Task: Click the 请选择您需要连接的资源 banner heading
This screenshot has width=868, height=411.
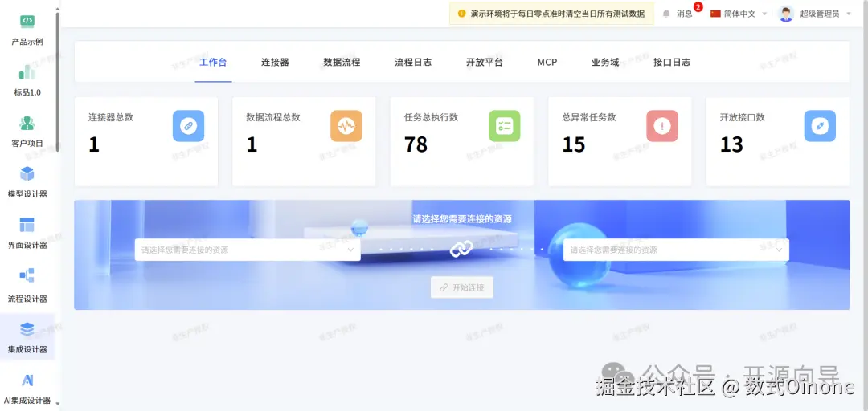Action: (x=462, y=219)
